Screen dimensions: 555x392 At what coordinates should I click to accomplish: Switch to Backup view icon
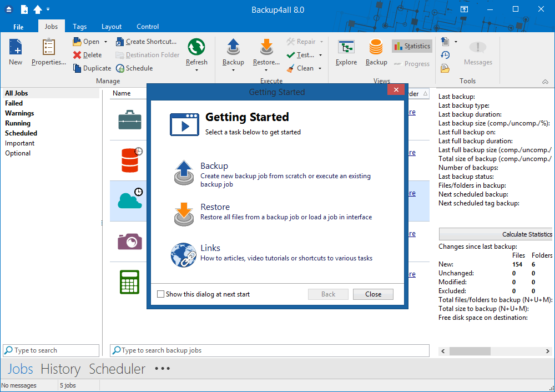376,52
